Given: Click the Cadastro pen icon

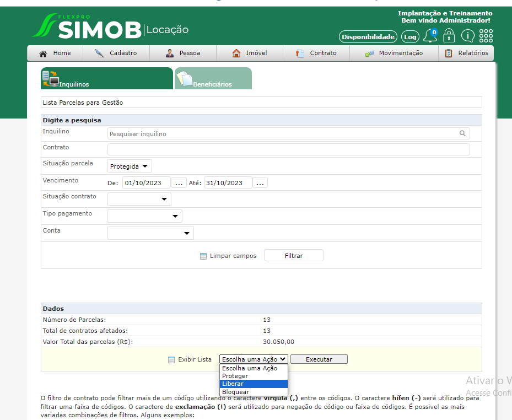Looking at the screenshot, I should click(99, 53).
